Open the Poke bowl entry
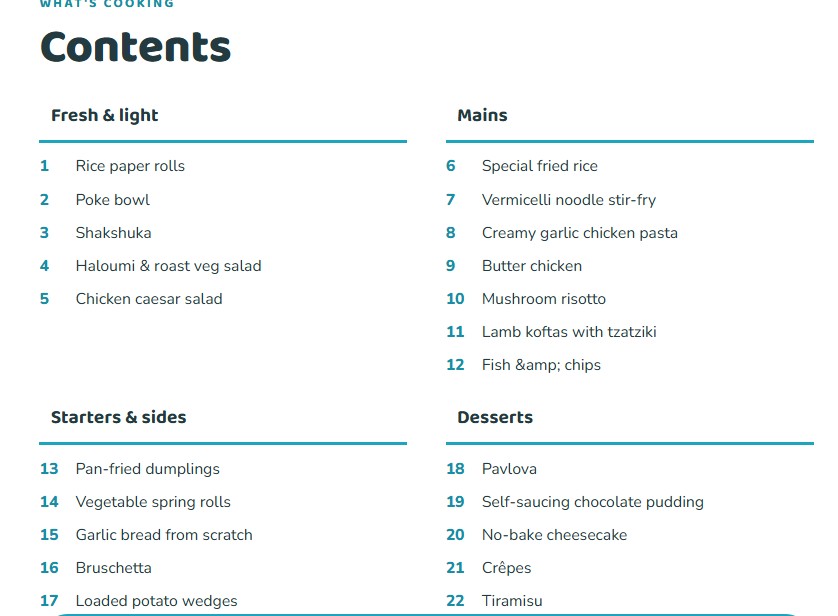 (113, 200)
